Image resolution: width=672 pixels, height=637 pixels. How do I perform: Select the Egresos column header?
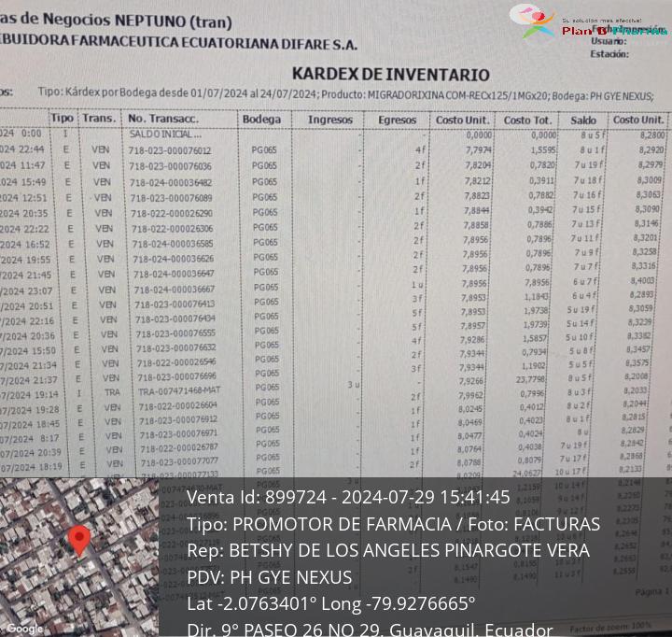pyautogui.click(x=397, y=120)
